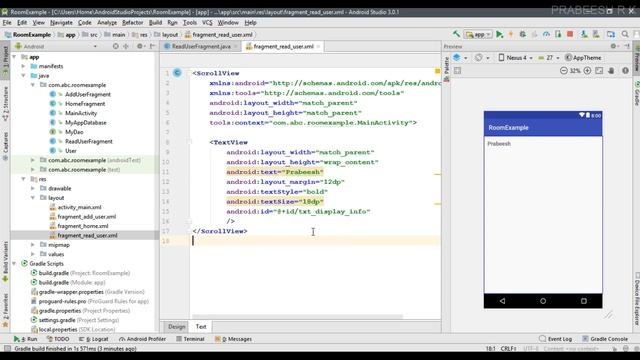Open the VCS menu
The height and width of the screenshot is (360, 640).
tap(207, 22)
